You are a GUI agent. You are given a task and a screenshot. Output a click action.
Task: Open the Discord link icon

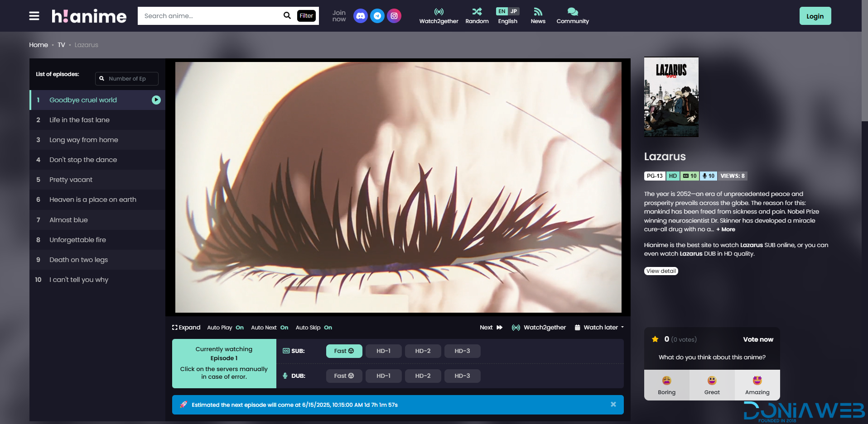(360, 16)
